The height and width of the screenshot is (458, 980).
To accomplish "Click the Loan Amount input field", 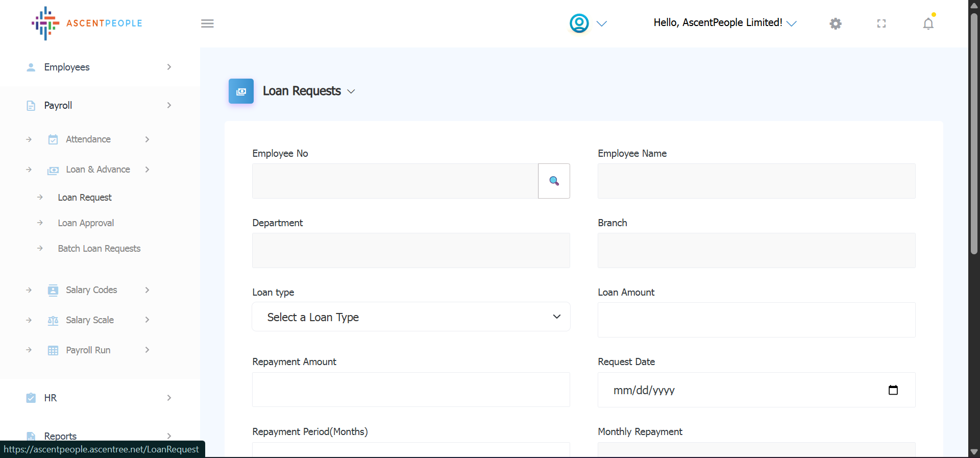I will point(756,320).
